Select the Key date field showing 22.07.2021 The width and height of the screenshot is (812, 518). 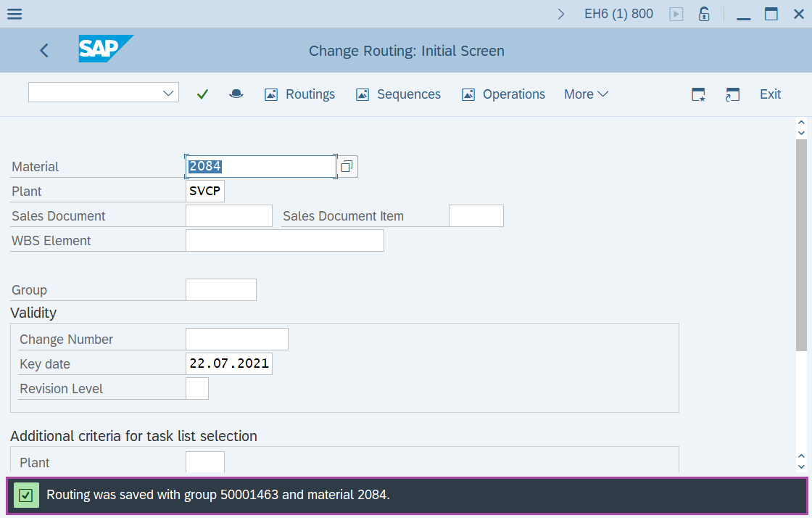[228, 363]
